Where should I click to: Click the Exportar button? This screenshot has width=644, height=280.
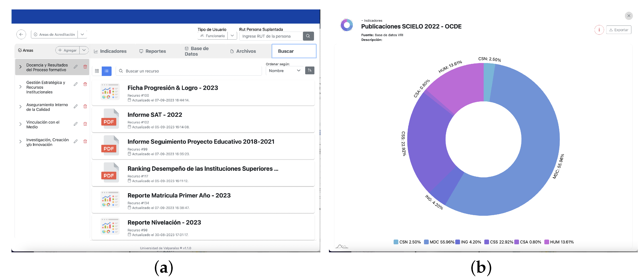coord(619,30)
